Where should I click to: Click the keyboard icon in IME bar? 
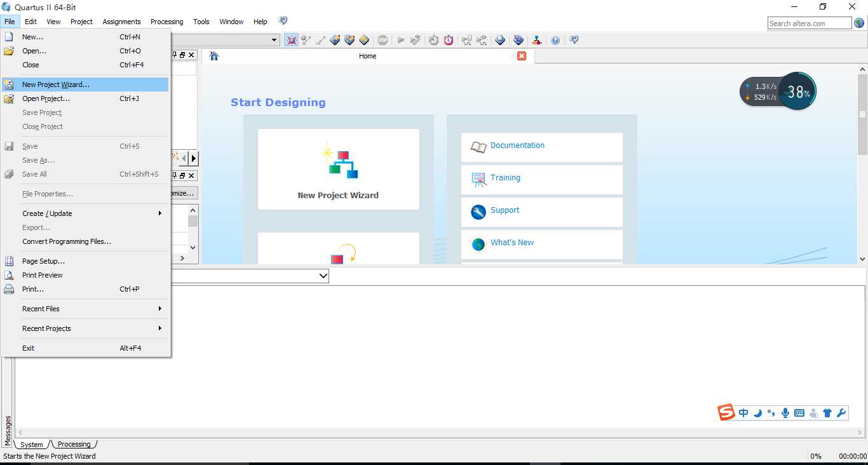[x=799, y=413]
